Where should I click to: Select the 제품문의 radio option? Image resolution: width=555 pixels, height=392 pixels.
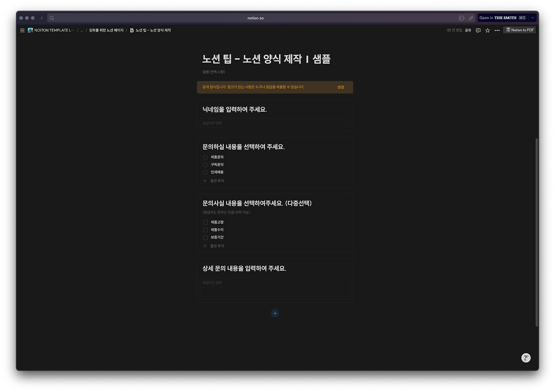[205, 157]
